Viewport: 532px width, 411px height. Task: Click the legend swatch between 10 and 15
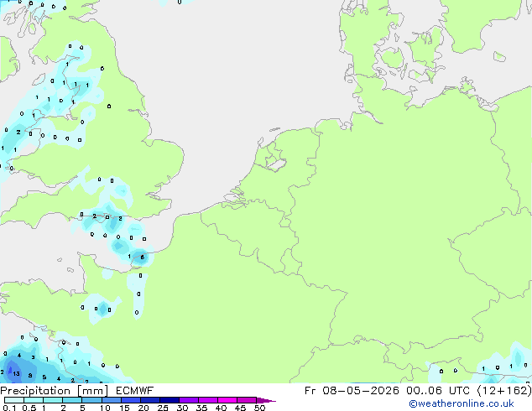pyautogui.click(x=112, y=400)
